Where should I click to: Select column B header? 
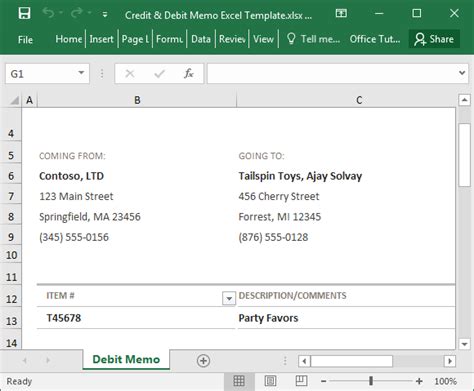coord(137,100)
